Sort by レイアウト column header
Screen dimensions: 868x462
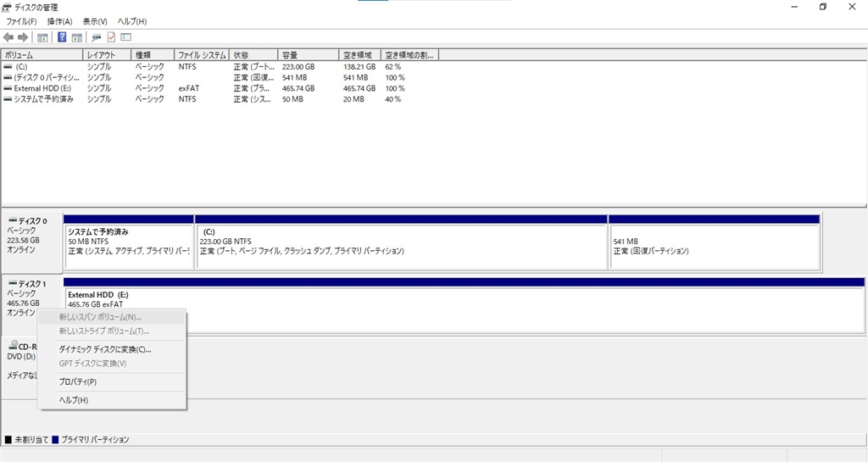click(107, 55)
